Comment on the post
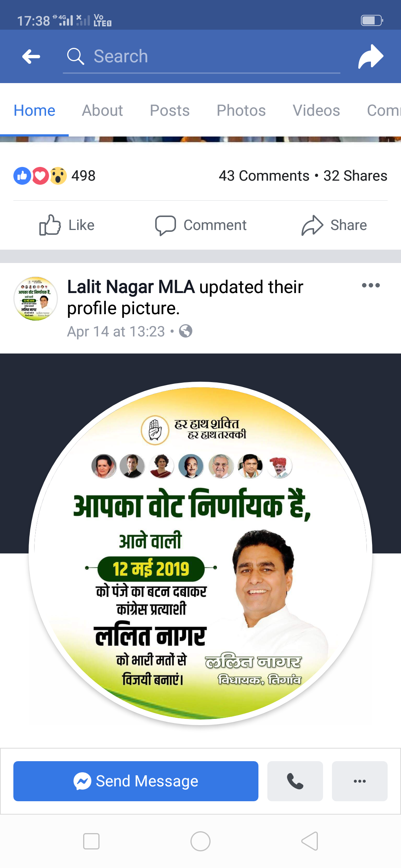The width and height of the screenshot is (401, 868). (x=200, y=225)
